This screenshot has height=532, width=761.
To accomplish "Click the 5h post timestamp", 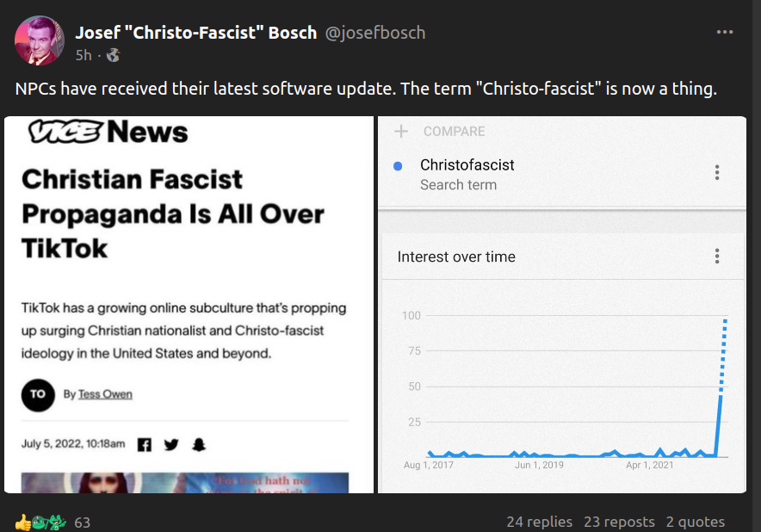I will (84, 55).
